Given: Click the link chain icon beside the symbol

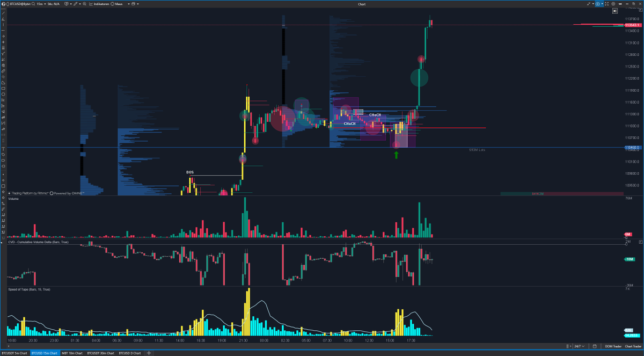Looking at the screenshot, I should pos(8,4).
